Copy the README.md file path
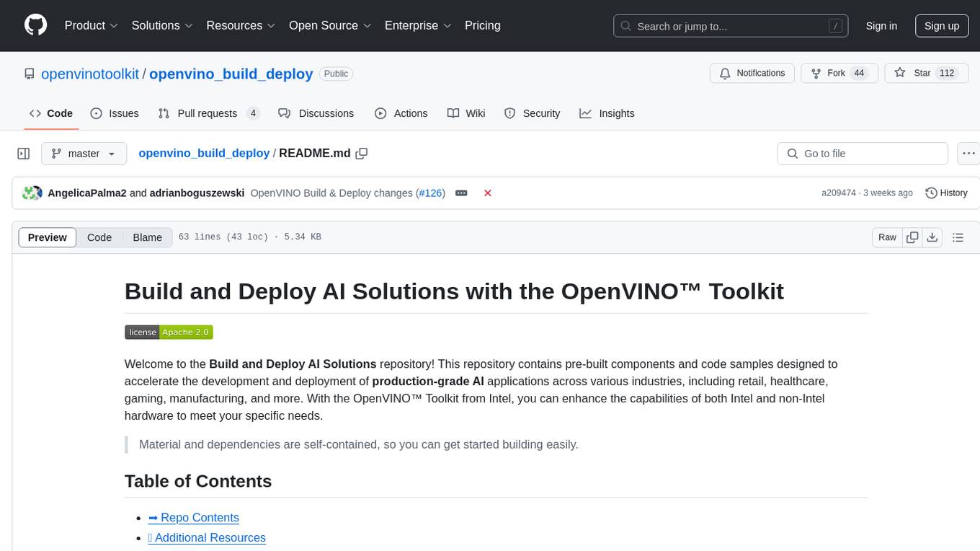 click(x=362, y=153)
